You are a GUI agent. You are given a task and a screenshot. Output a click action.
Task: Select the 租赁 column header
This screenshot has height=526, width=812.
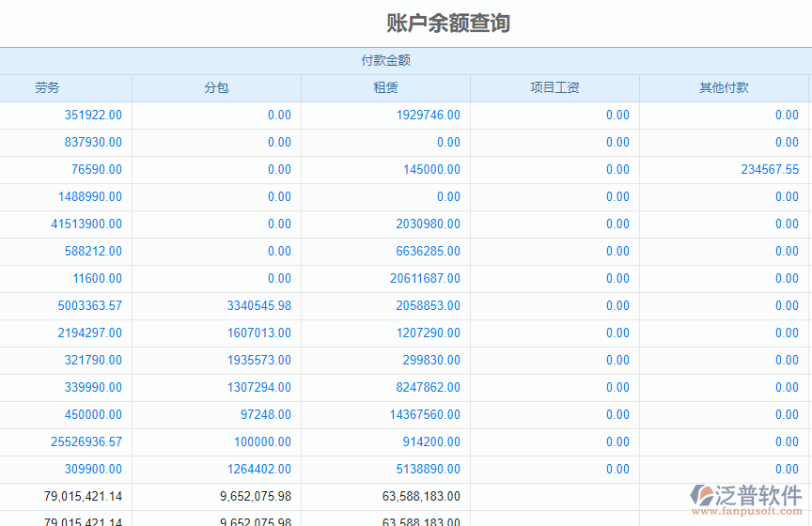click(385, 88)
